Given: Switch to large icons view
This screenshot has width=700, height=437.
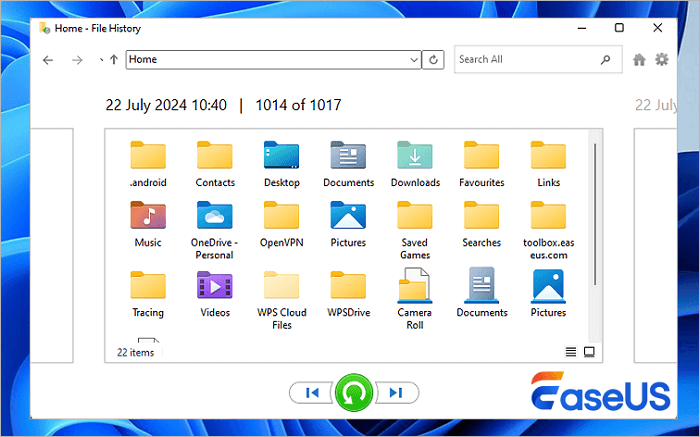Looking at the screenshot, I should [x=589, y=352].
